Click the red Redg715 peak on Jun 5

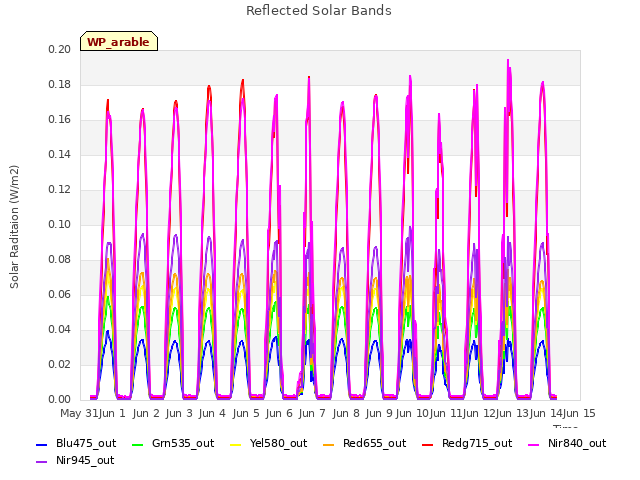[x=243, y=82]
